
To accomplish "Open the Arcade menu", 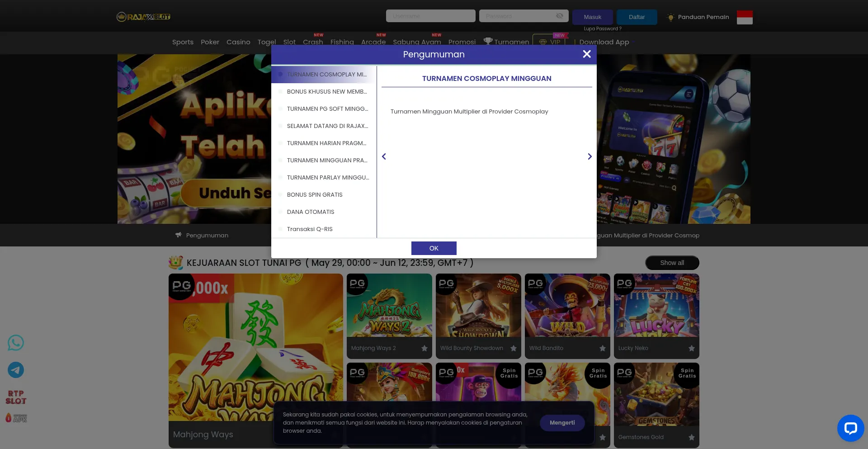I will click(373, 42).
